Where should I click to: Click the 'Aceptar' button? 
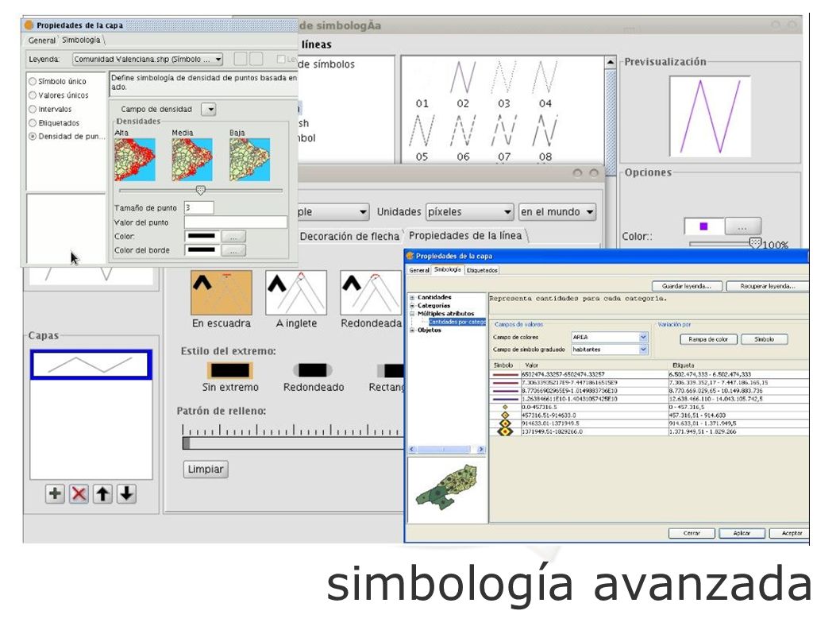[788, 533]
